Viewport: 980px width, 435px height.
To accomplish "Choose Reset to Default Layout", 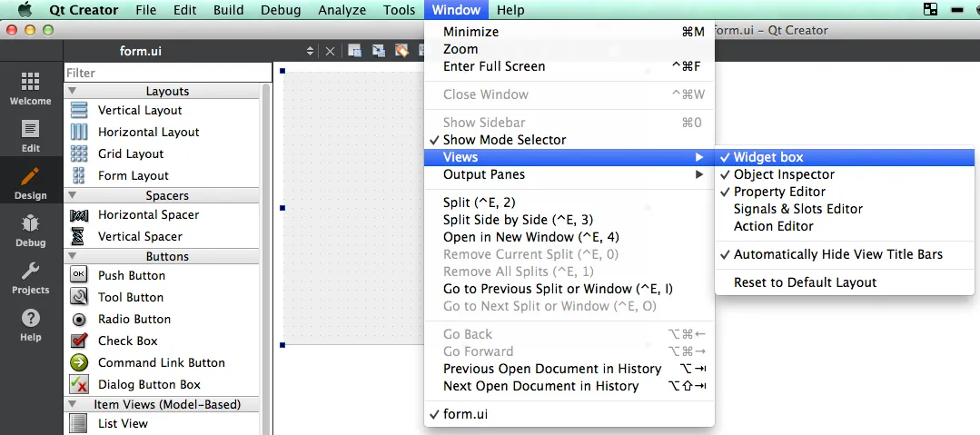I will [805, 282].
